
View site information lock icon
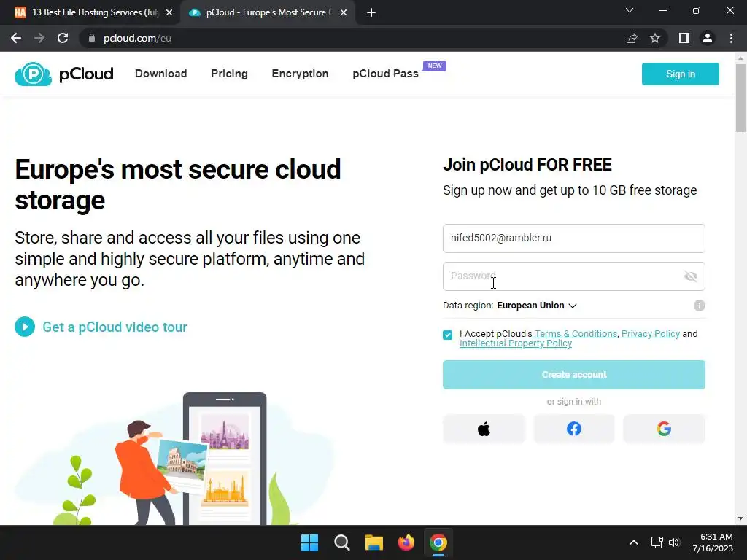click(x=92, y=38)
